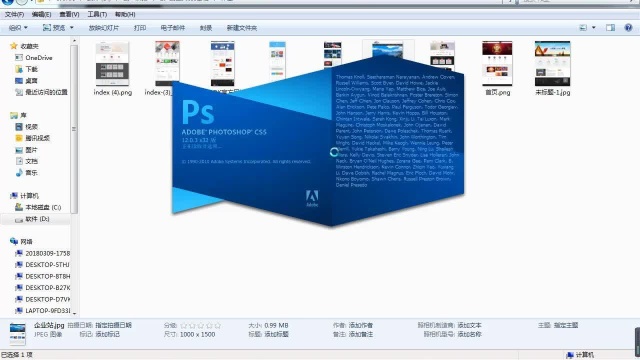Open the view options dropdown arrow
The width and height of the screenshot is (640, 360).
coord(593,28)
